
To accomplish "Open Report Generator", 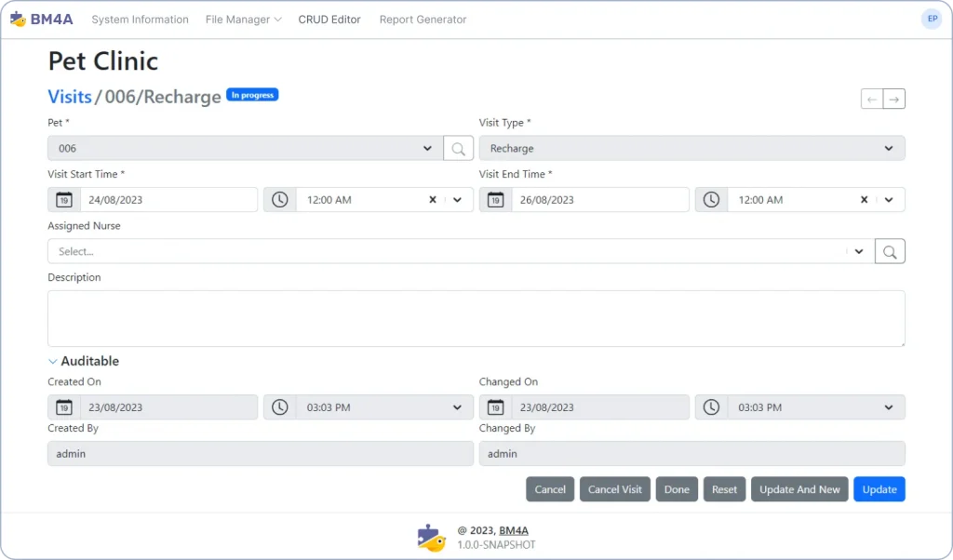I will (x=423, y=20).
